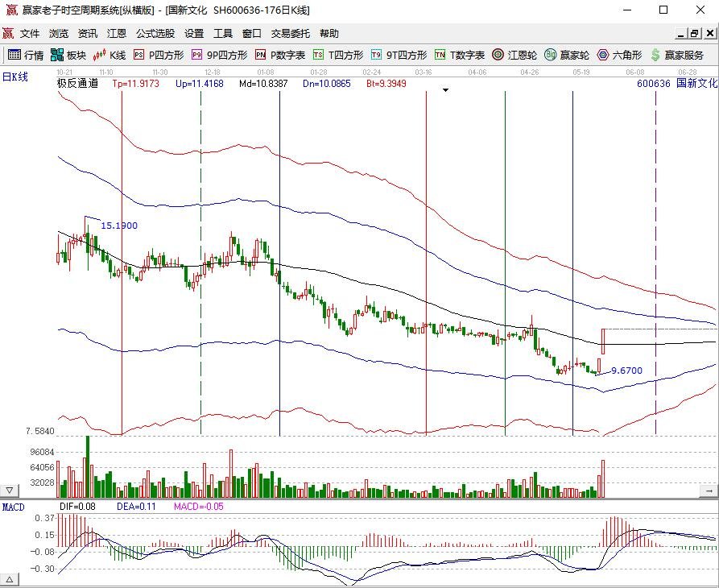Click the Dn=10.0865 value
The width and height of the screenshot is (719, 588).
pos(327,84)
